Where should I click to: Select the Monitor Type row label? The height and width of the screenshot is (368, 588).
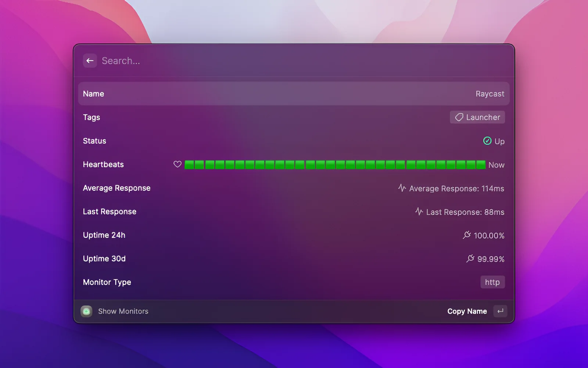107,282
